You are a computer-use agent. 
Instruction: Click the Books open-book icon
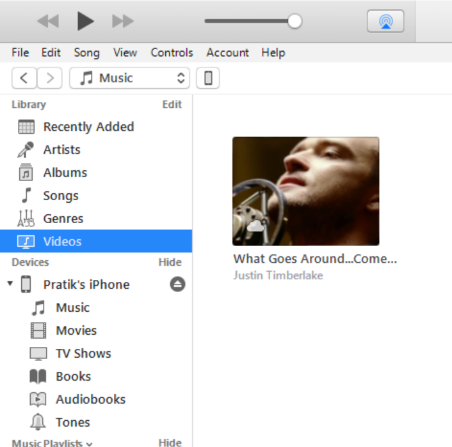point(38,377)
